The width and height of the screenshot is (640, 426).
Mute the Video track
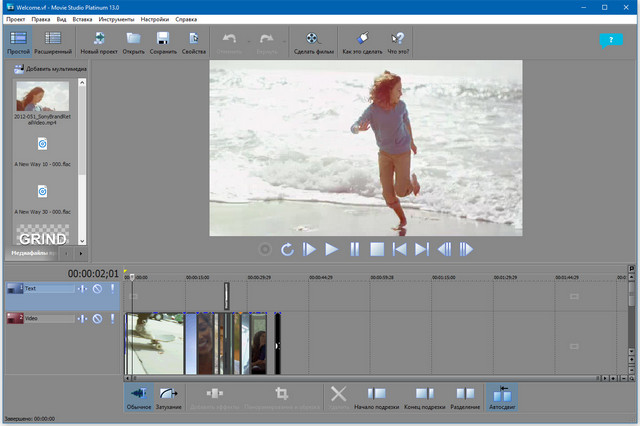[x=97, y=319]
